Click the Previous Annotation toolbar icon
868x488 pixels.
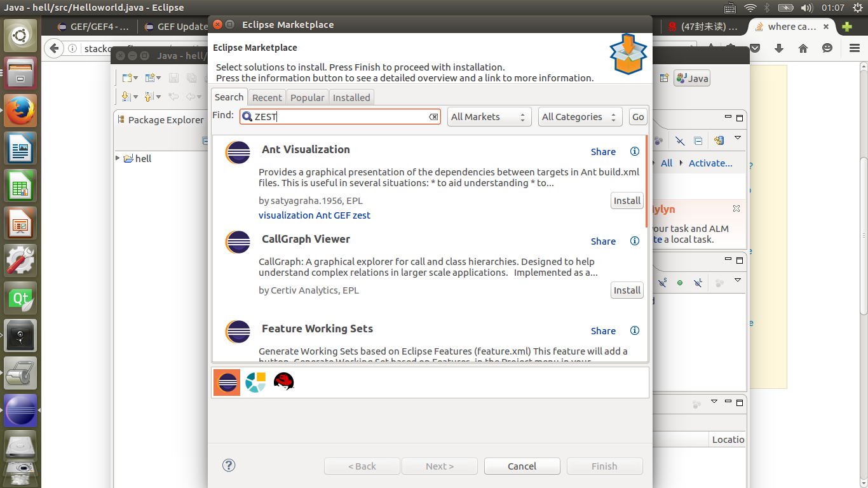(x=149, y=97)
